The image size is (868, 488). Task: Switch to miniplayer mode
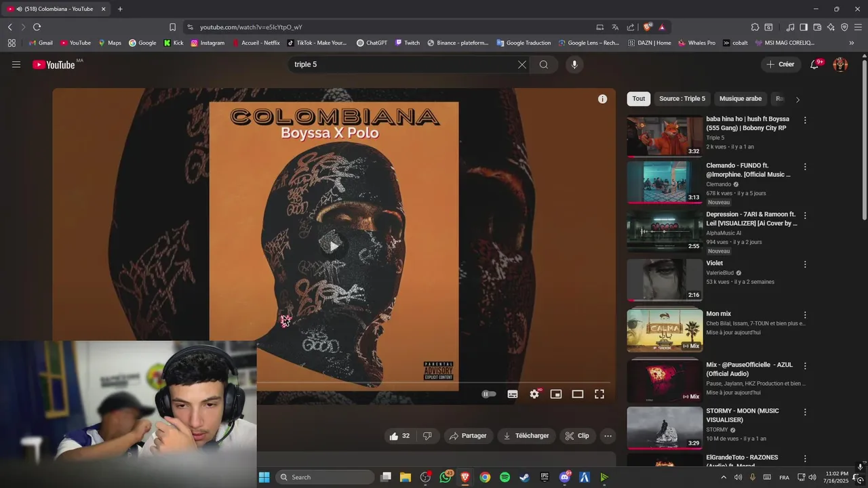(556, 394)
